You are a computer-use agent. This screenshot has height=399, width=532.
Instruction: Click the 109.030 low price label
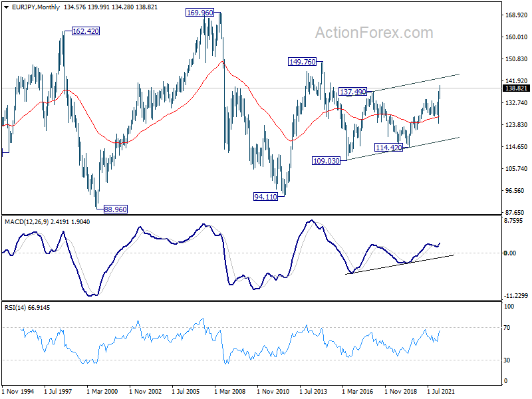click(x=326, y=161)
